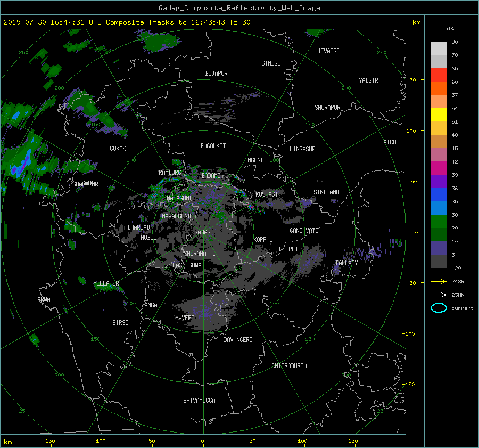Click the 24SR yellow arrow legend icon
The image size is (479, 448).
(x=439, y=281)
